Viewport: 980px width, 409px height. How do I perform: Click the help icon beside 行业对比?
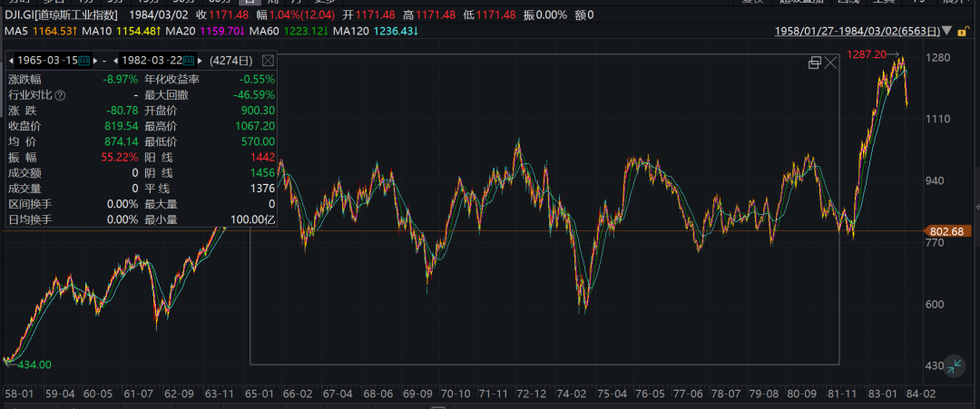pos(61,94)
